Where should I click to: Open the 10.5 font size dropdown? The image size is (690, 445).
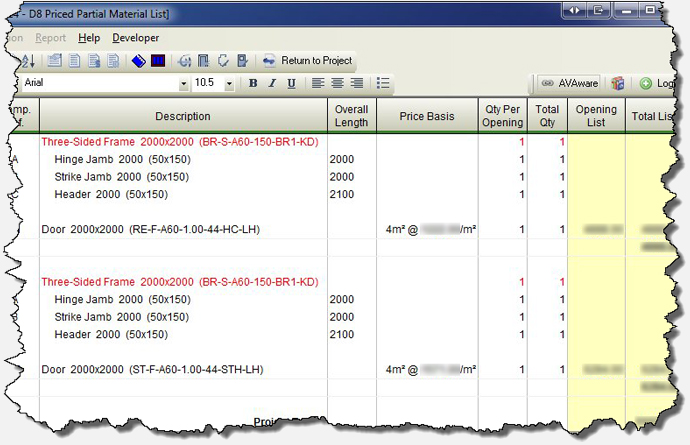229,83
